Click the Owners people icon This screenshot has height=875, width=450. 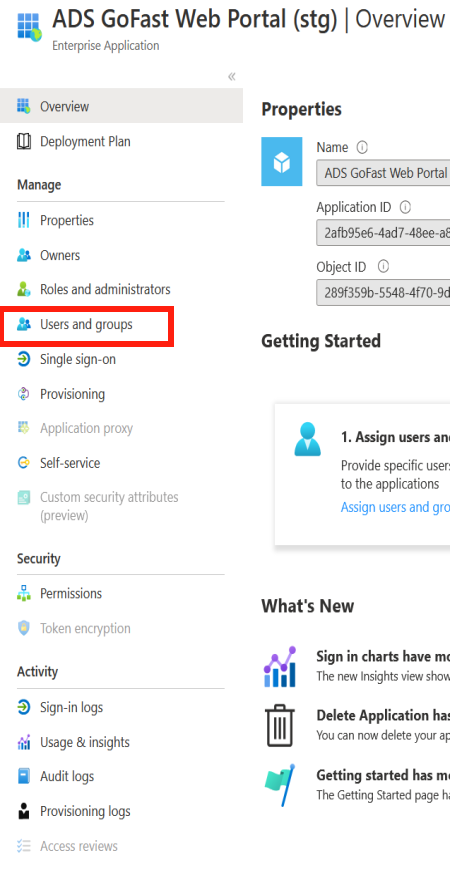coord(23,255)
